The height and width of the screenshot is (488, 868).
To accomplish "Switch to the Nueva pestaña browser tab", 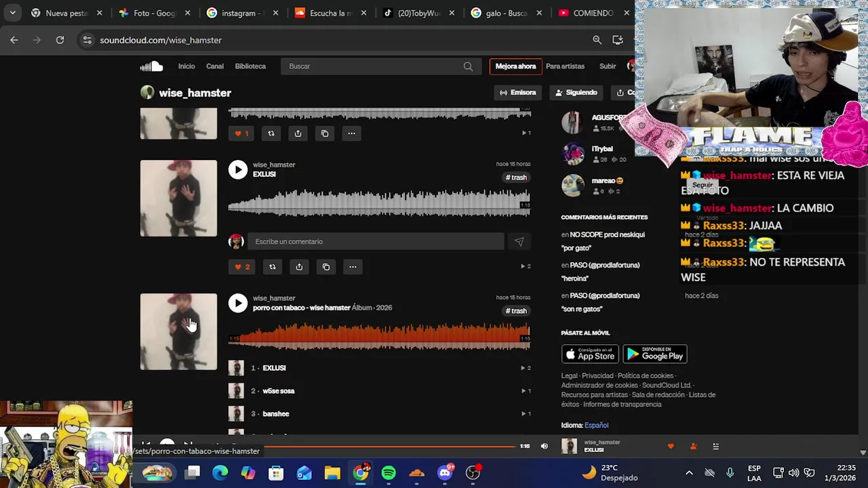I will (66, 13).
